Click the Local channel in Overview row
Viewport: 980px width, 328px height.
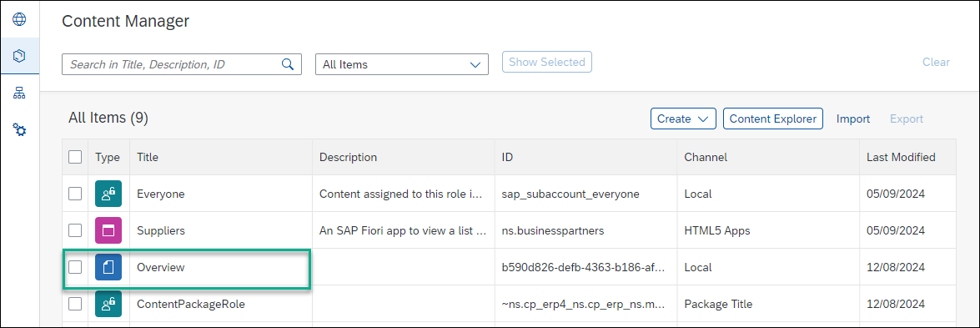tap(697, 267)
